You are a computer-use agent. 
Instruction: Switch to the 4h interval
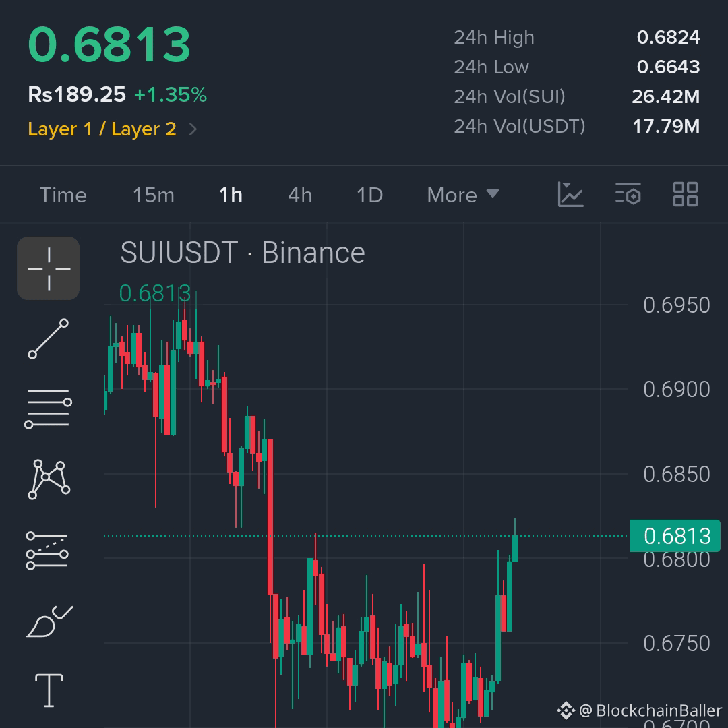300,195
